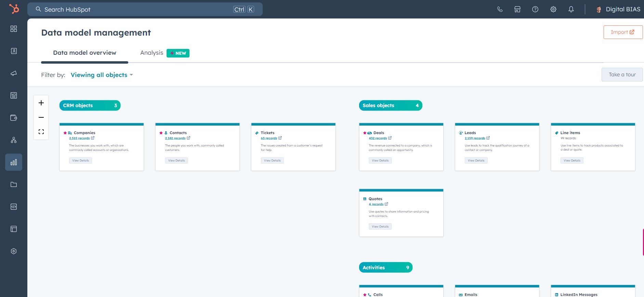Open the 2,159 records link for Leads
This screenshot has width=644, height=297.
click(475, 138)
